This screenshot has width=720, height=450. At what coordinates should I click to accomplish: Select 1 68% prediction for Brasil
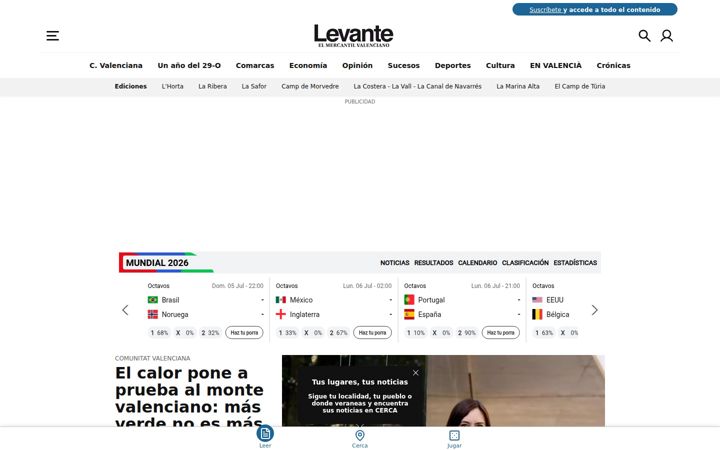[159, 332]
